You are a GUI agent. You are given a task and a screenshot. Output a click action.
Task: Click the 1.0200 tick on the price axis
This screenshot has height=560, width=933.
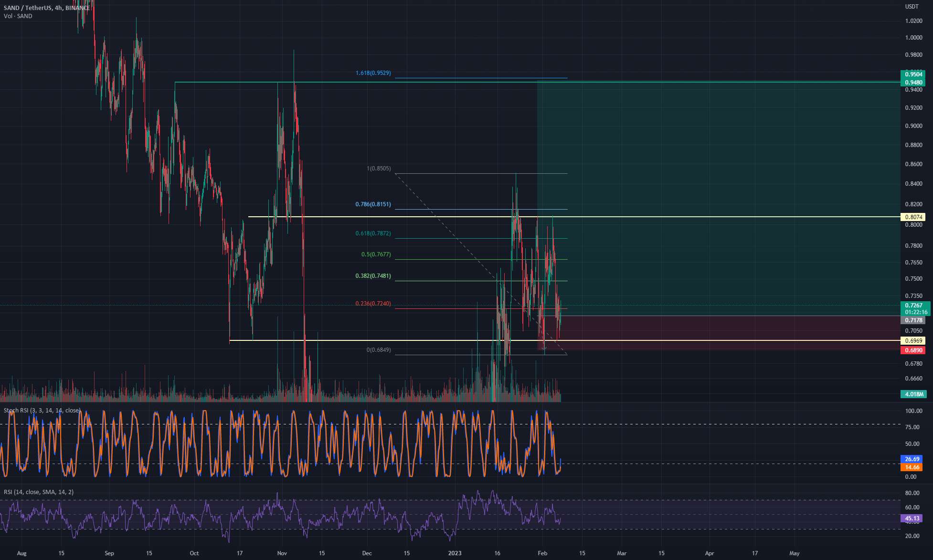pos(914,21)
